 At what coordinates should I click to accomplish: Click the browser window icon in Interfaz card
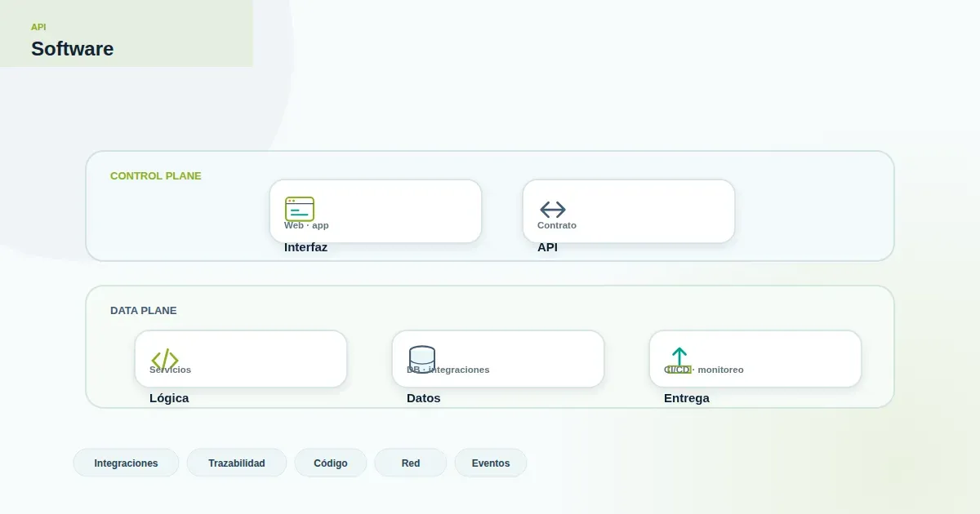point(300,210)
